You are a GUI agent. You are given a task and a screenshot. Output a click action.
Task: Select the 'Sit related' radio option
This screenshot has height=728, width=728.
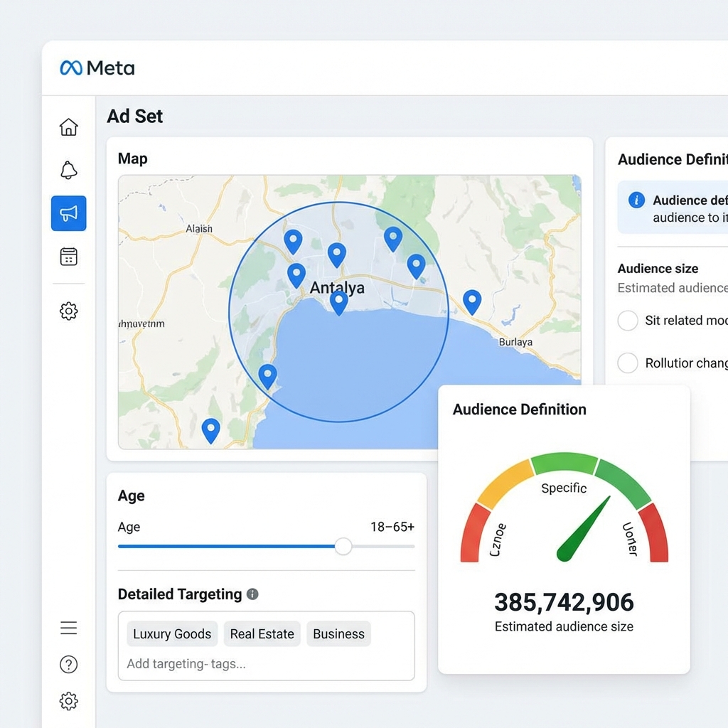(x=628, y=321)
